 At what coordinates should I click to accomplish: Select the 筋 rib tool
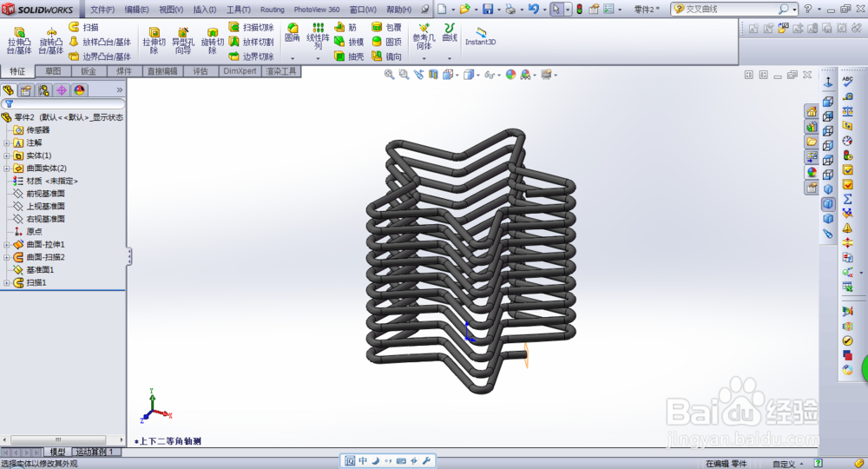[346, 27]
